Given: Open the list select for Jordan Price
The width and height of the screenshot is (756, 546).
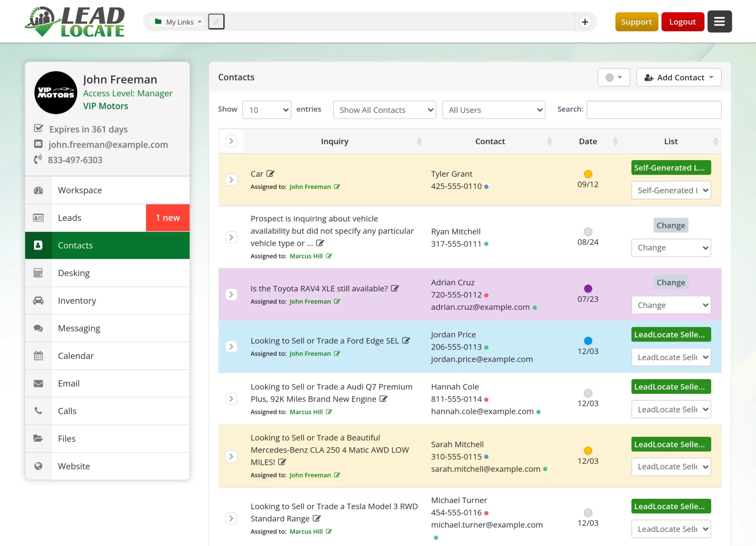Looking at the screenshot, I should (x=671, y=357).
